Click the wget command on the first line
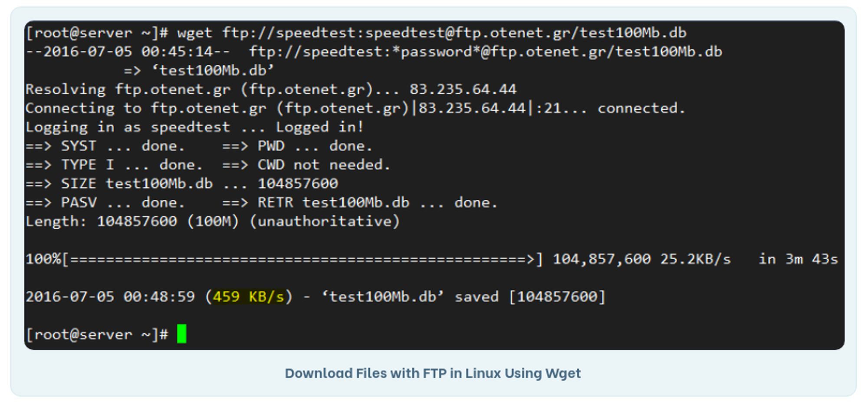 tap(194, 33)
